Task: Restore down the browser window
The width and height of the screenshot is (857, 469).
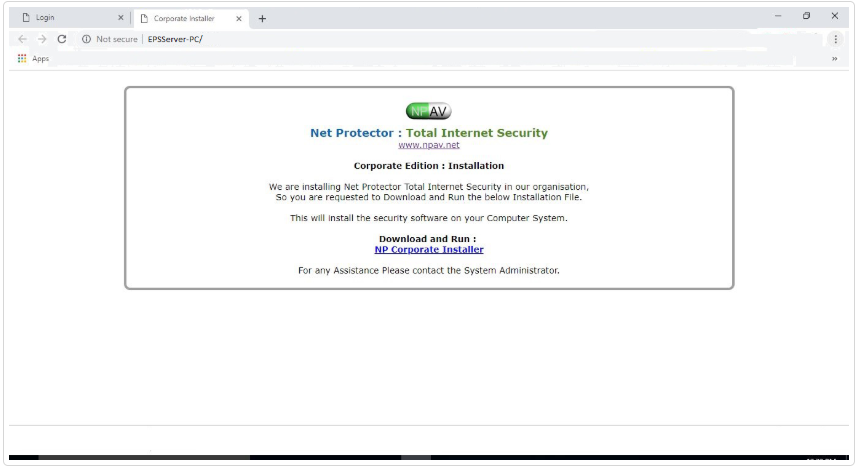Action: (x=806, y=16)
